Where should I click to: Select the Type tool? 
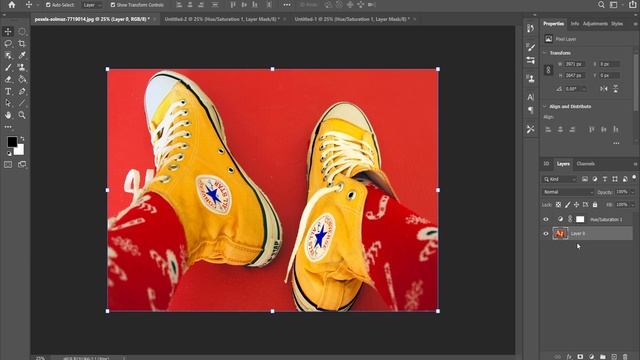click(8, 91)
